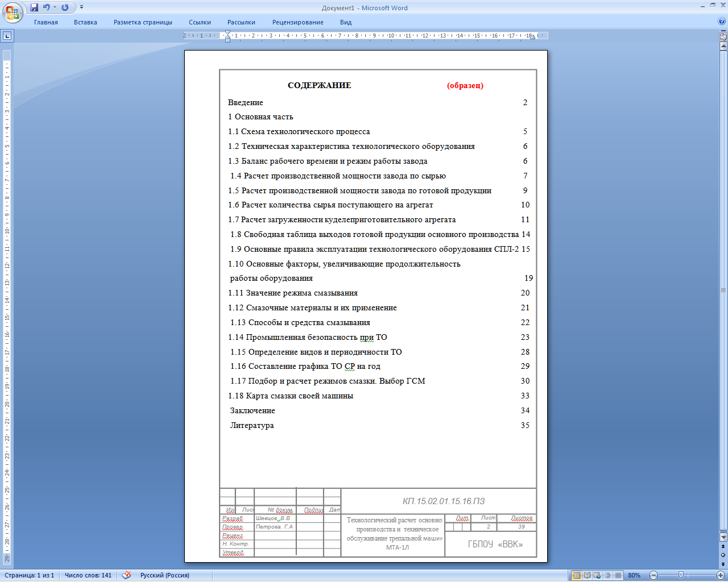Click line 1.3 Баланс рабочего времени
728x582 pixels.
click(328, 161)
